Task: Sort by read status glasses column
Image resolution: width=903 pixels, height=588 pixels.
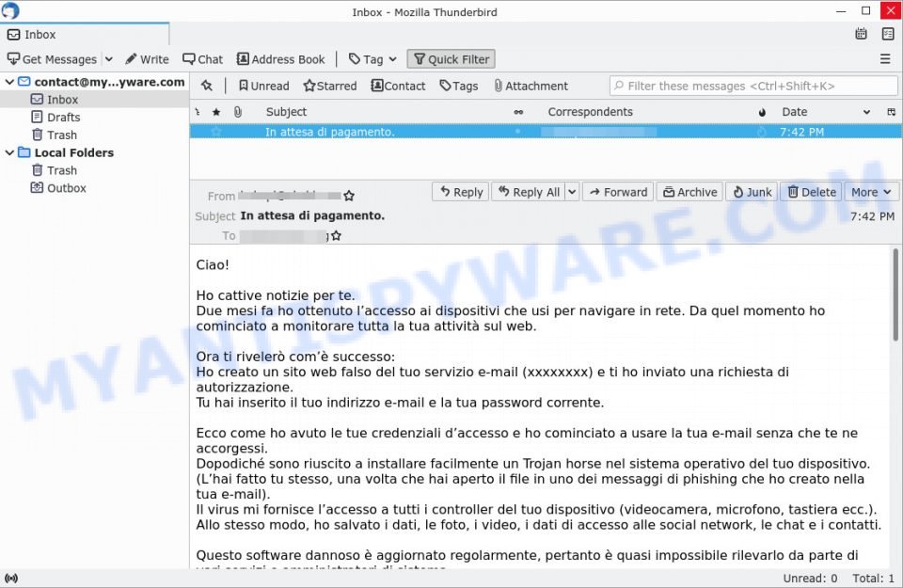Action: click(x=518, y=112)
